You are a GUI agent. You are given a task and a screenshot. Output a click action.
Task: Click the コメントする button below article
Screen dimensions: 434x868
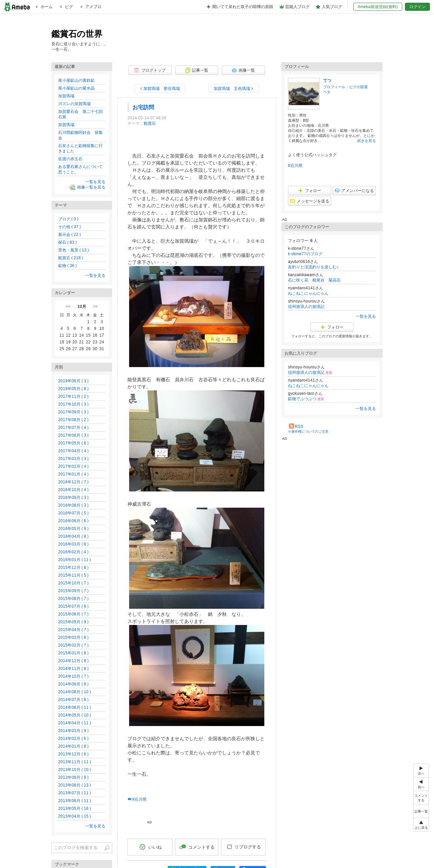(x=197, y=847)
